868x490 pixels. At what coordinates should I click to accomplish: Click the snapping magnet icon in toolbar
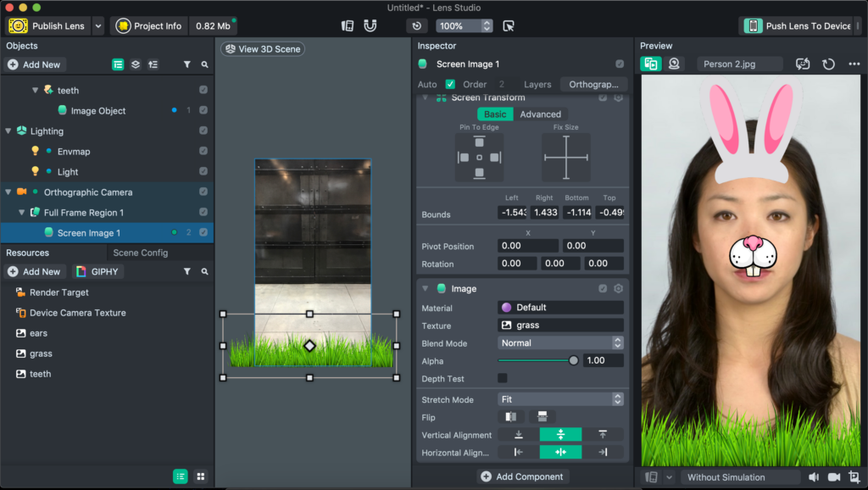point(370,26)
